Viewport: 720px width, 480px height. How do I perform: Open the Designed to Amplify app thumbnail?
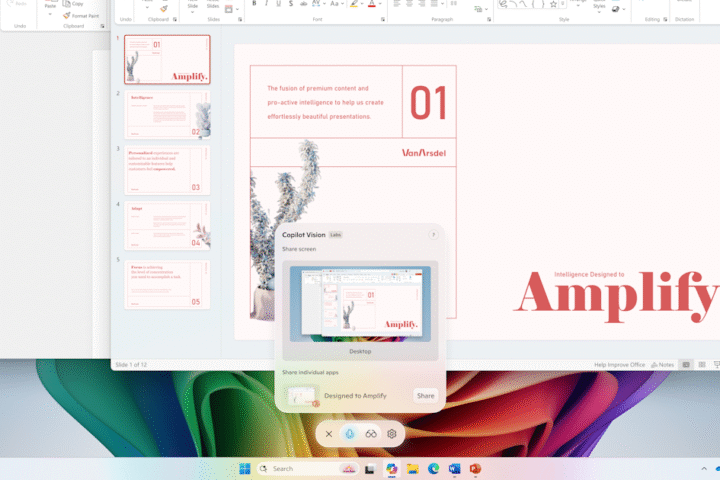tap(302, 396)
